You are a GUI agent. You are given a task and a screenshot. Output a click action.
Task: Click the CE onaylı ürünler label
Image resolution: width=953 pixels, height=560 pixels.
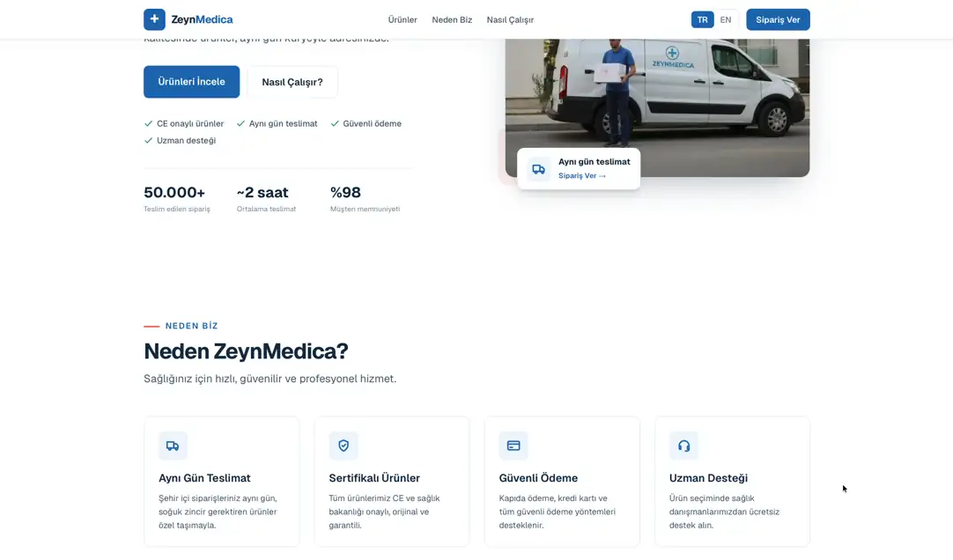tap(190, 123)
